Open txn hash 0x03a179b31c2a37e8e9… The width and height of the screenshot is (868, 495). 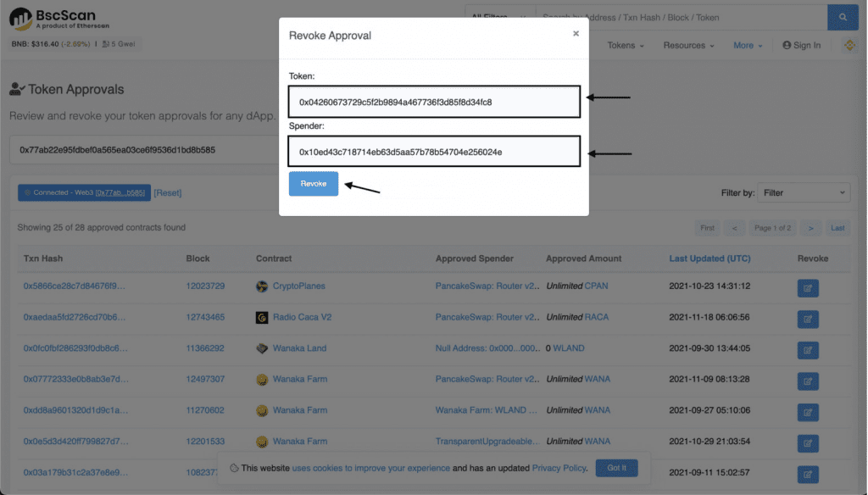75,472
